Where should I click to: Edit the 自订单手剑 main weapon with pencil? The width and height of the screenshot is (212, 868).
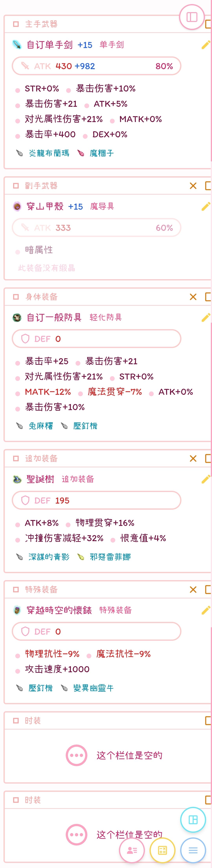pyautogui.click(x=206, y=45)
